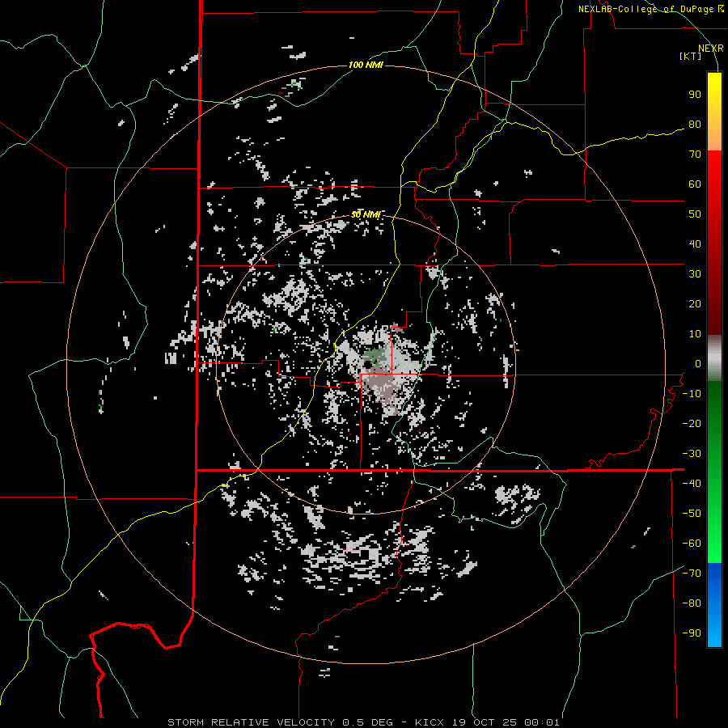Pick the gray near-zero color bar segment
Image resolution: width=728 pixels, height=728 pixels.
click(x=714, y=358)
